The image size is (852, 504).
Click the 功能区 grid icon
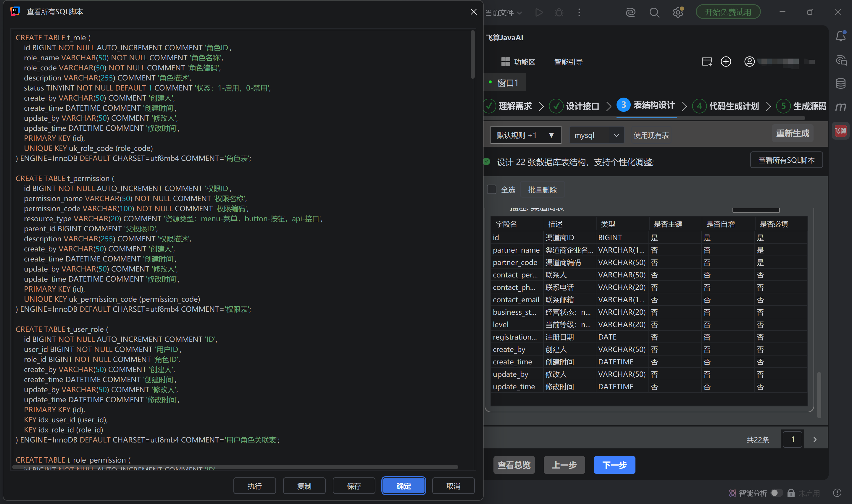pos(506,62)
